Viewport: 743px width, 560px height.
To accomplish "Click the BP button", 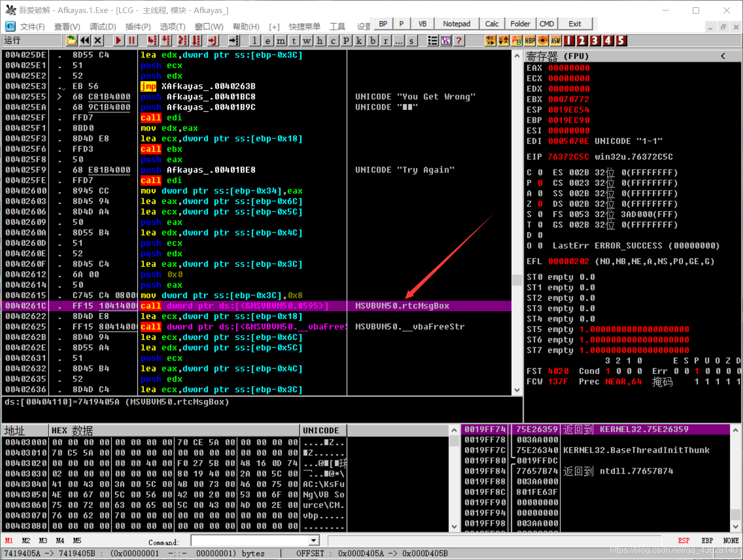I will (x=383, y=24).
